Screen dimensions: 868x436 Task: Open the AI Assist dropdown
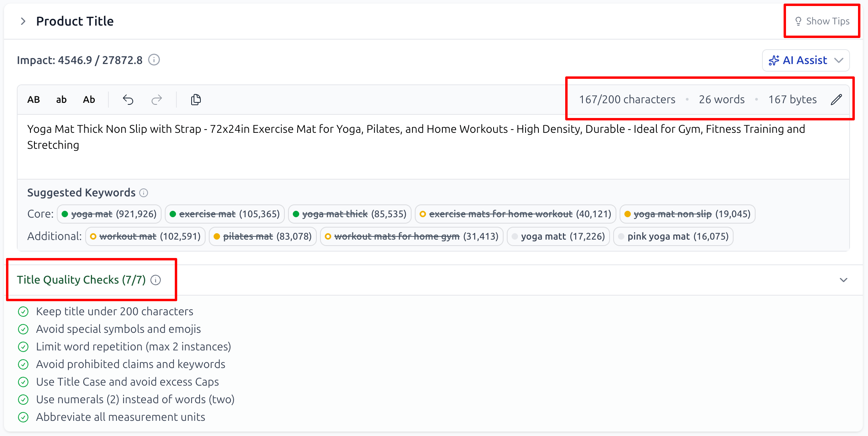tap(806, 60)
